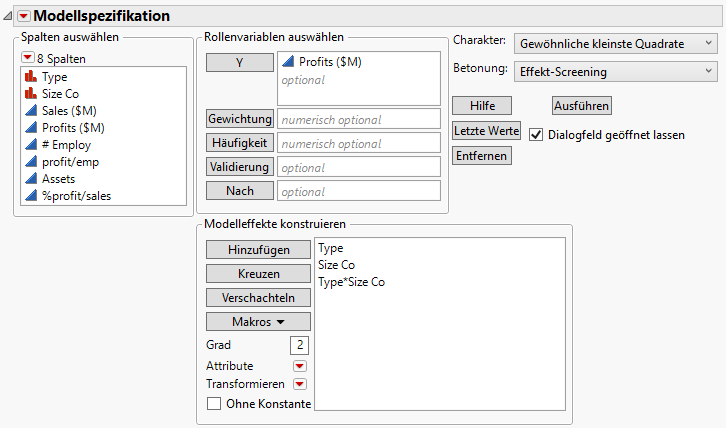Click the icon beside # Employ column
The image size is (726, 428).
(x=29, y=144)
